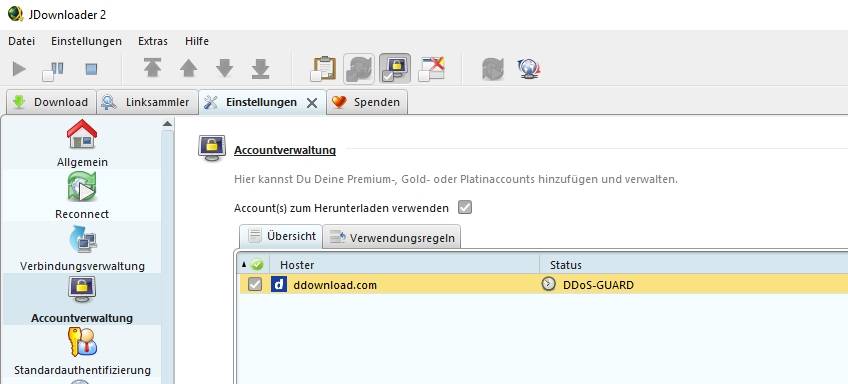Move selection up arrow icon
Screen dimensions: 848x384
[188, 69]
